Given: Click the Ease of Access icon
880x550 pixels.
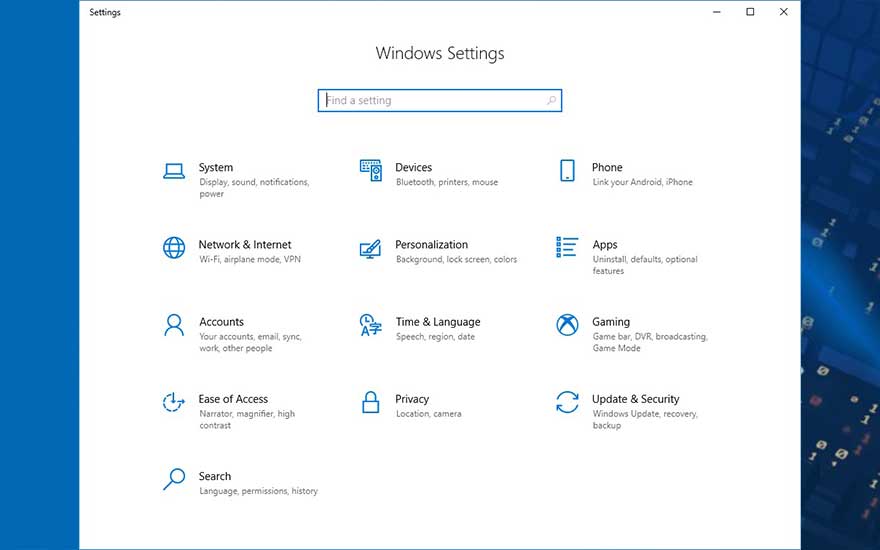Looking at the screenshot, I should (173, 402).
